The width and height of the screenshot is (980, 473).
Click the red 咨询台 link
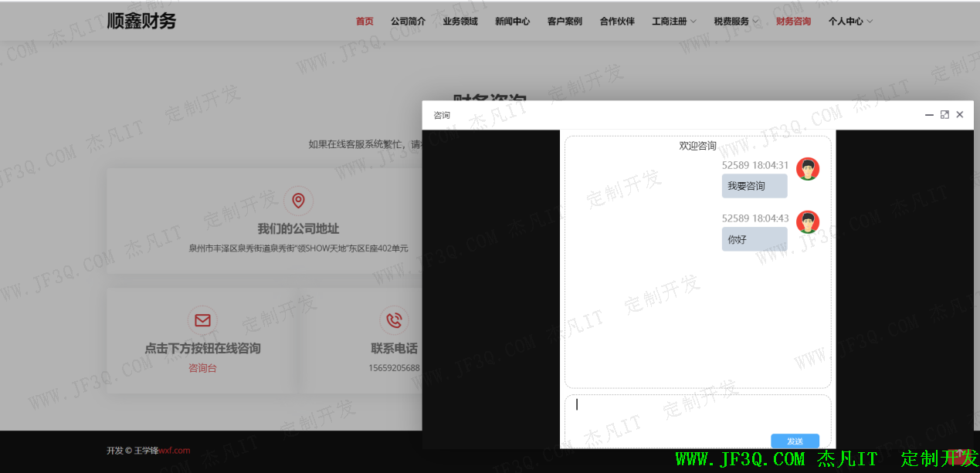point(202,369)
